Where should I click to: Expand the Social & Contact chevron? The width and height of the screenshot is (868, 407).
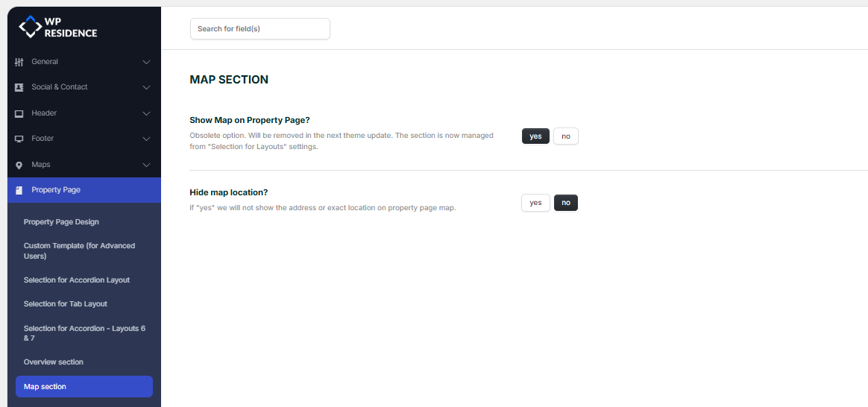pyautogui.click(x=146, y=87)
